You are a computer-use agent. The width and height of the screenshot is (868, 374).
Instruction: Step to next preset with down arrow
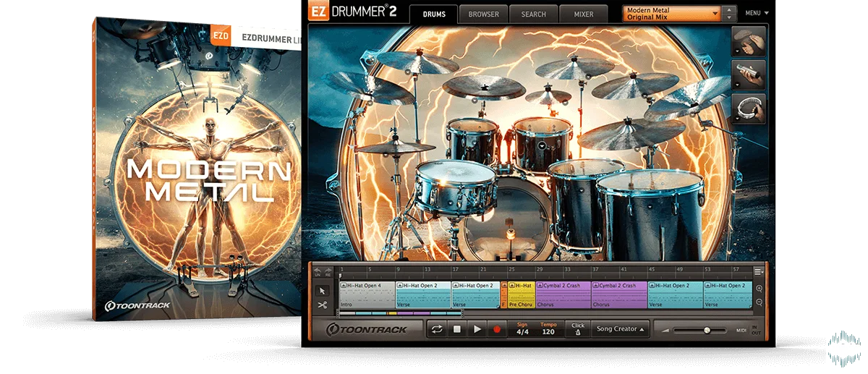click(729, 17)
